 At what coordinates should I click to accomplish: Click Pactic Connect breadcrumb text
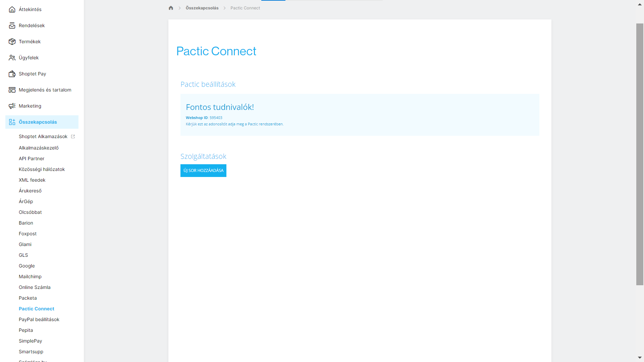click(245, 8)
